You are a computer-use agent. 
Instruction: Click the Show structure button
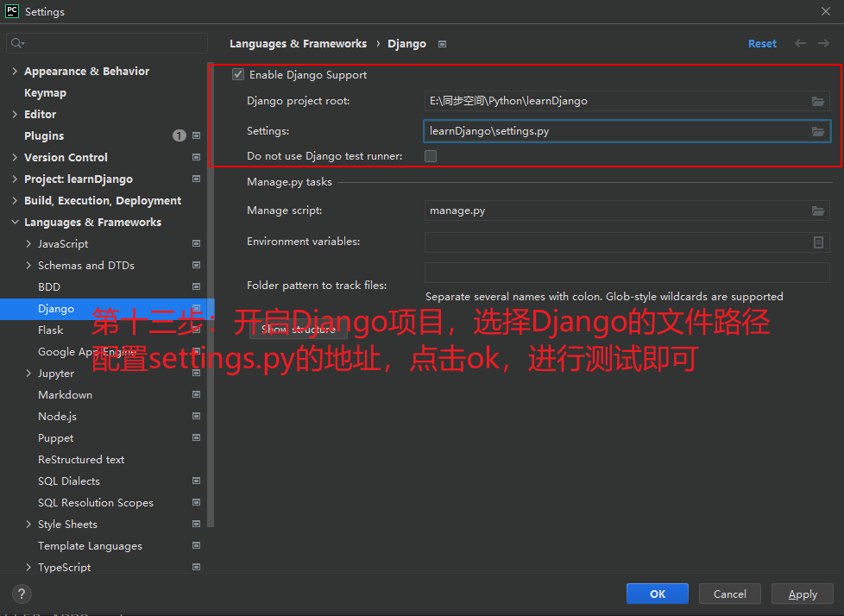tap(299, 330)
